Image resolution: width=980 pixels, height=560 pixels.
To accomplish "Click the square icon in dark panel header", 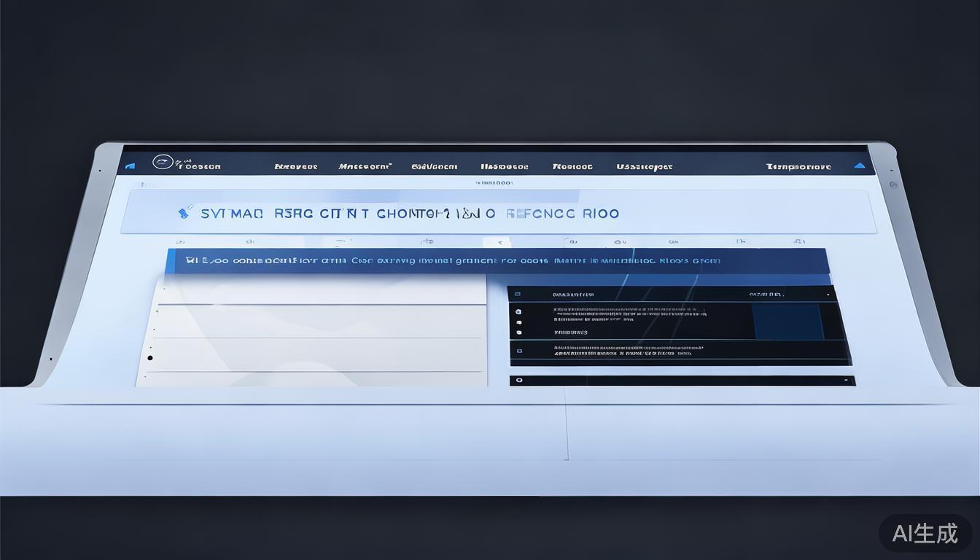I will pos(517,295).
